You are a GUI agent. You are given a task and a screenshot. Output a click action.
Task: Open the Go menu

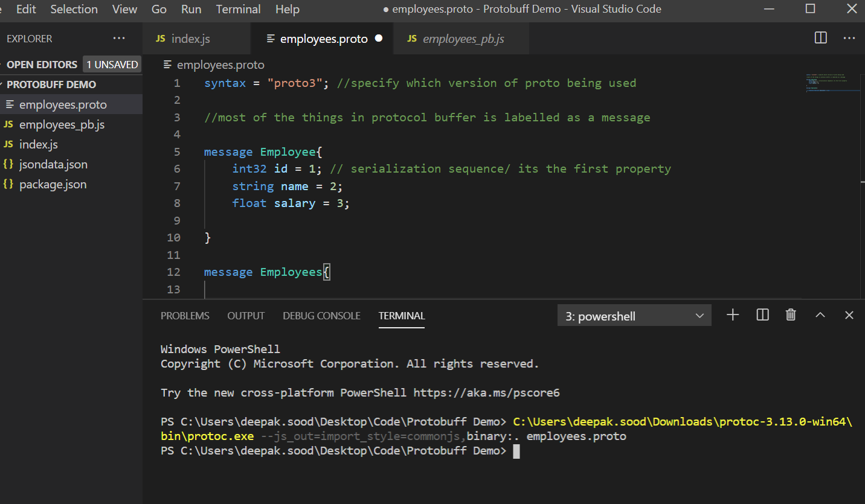pos(159,9)
